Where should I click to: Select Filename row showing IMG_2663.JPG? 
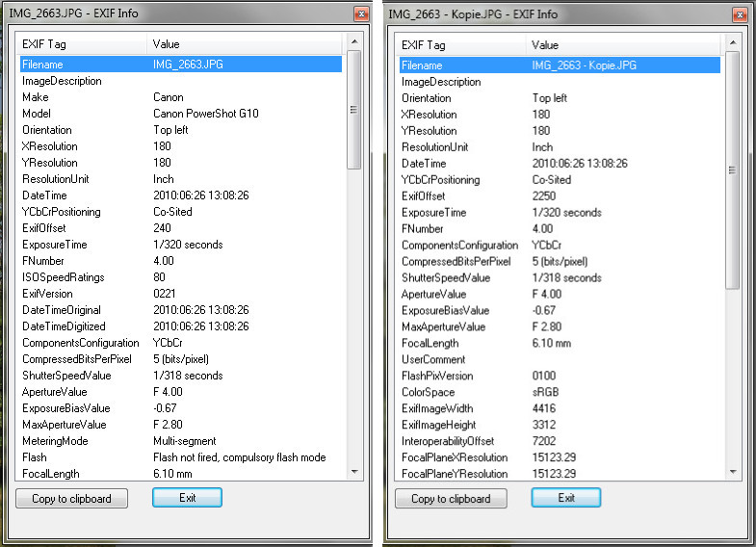tap(181, 65)
